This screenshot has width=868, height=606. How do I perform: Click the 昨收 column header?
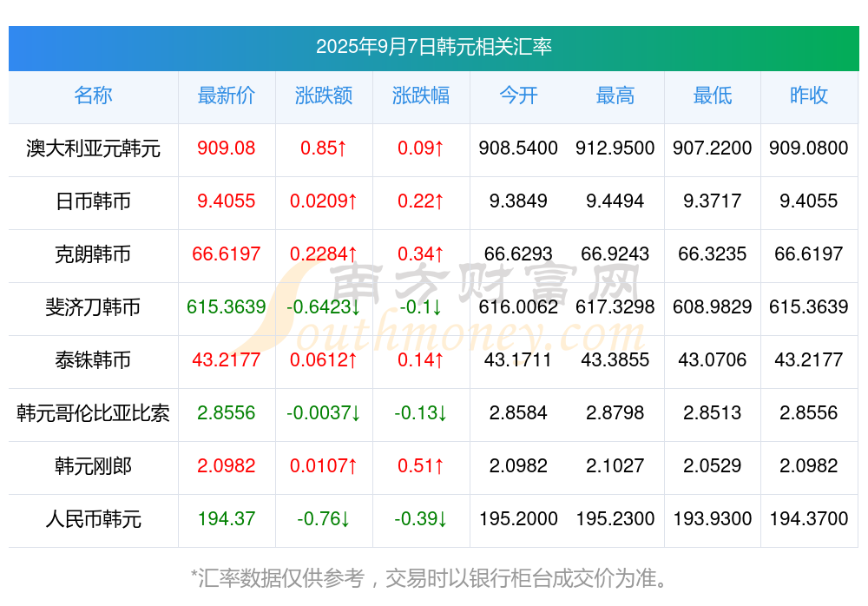809,96
